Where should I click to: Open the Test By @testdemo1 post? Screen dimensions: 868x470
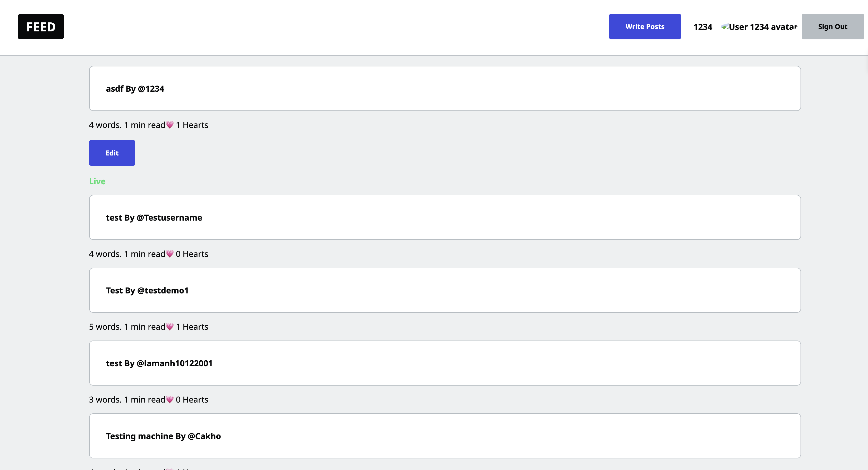click(x=147, y=290)
